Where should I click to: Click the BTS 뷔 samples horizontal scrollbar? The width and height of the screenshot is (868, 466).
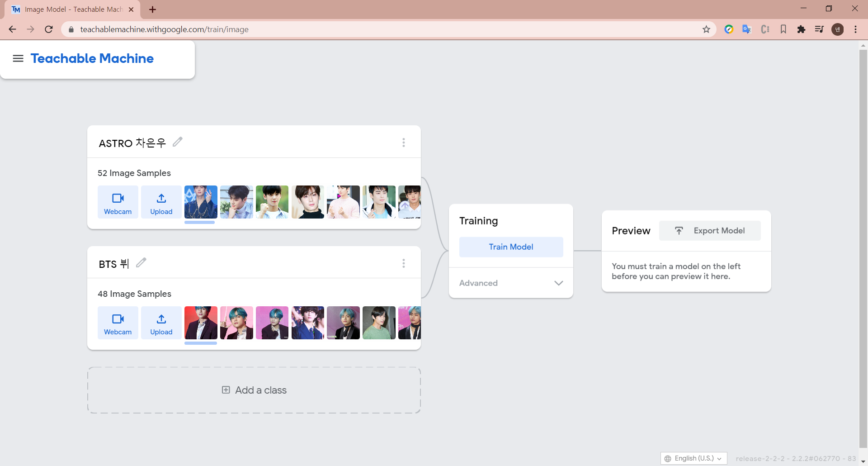point(201,343)
